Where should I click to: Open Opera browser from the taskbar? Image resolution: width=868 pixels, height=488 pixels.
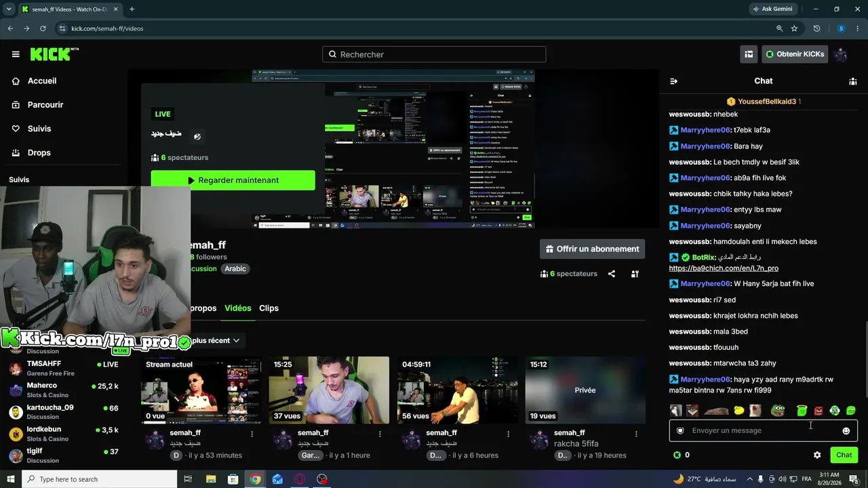pyautogui.click(x=300, y=479)
